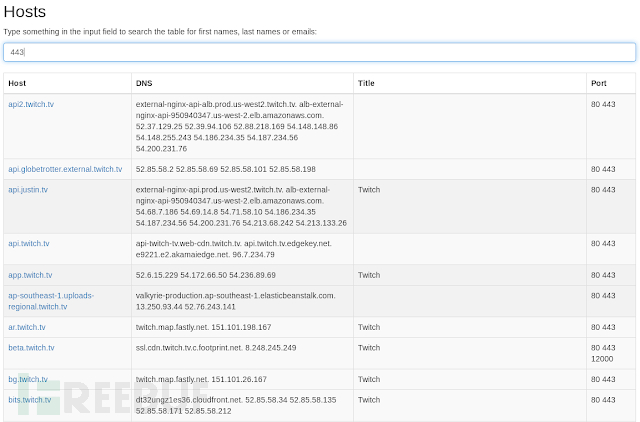Screen dimensions: 640x422
Task: Select the search instruction text under Hosts
Action: [x=160, y=32]
